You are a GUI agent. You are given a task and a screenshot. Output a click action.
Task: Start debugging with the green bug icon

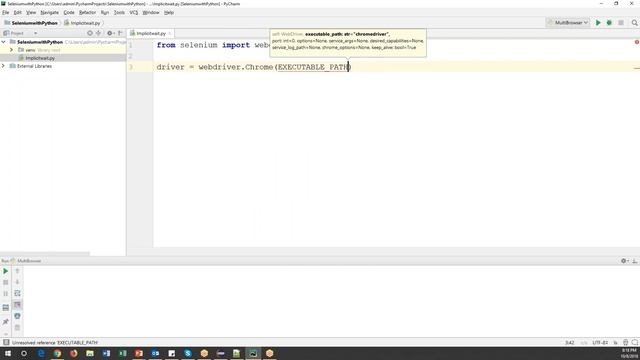(x=609, y=23)
